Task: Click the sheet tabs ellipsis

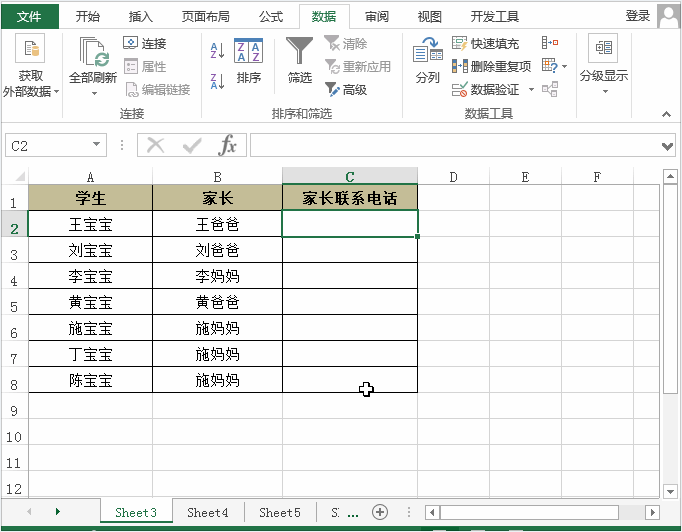Action: 353,515
